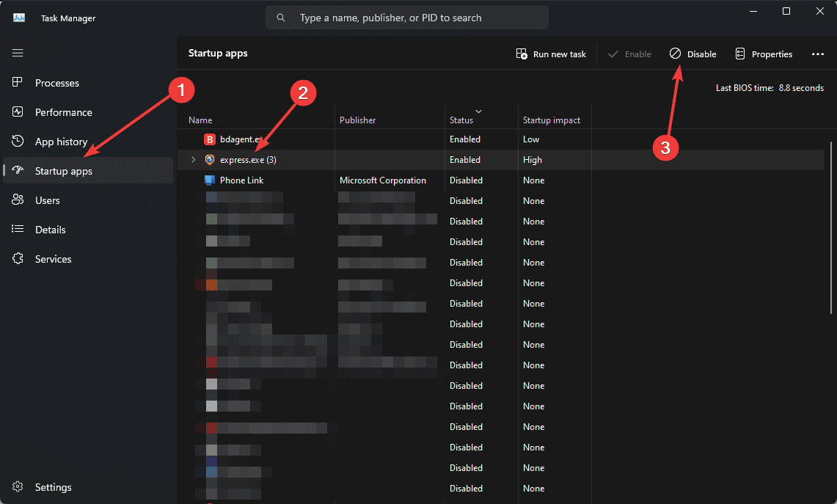Screen dimensions: 837x504
Task: Click the Enable button label
Action: [x=638, y=54]
